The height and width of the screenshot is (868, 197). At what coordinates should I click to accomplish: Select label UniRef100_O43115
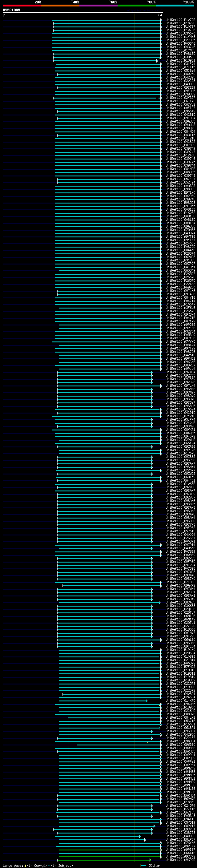[180, 135]
